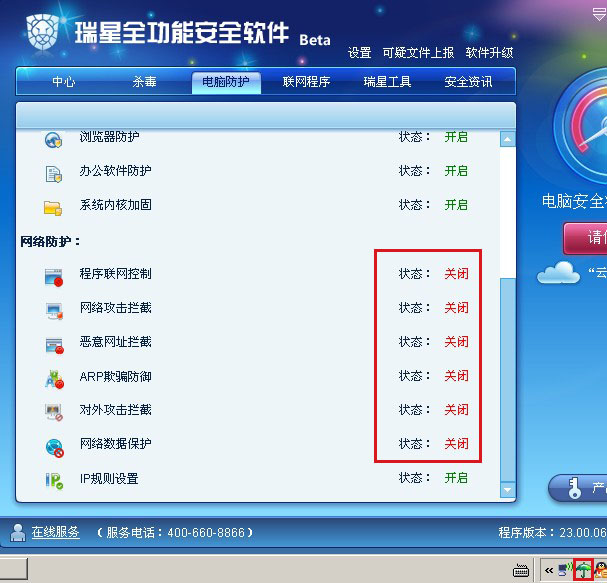
Task: Click the scrollbar down arrow
Action: coord(508,489)
